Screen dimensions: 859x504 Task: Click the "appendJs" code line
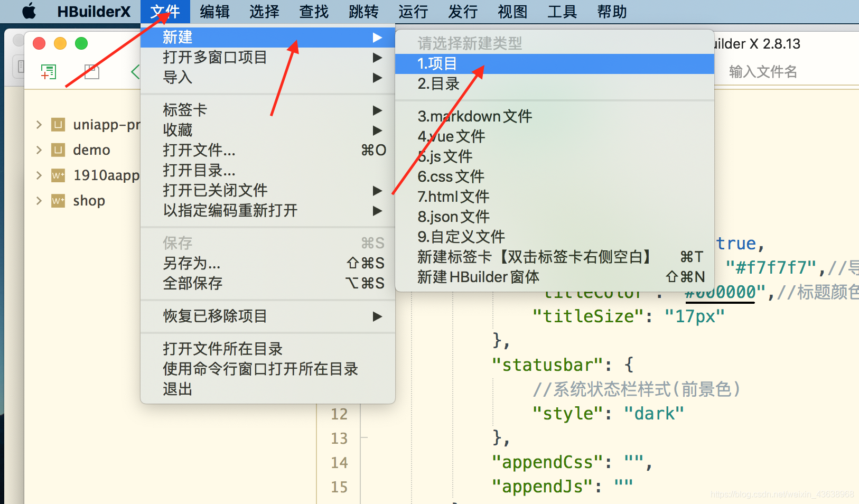pyautogui.click(x=562, y=487)
